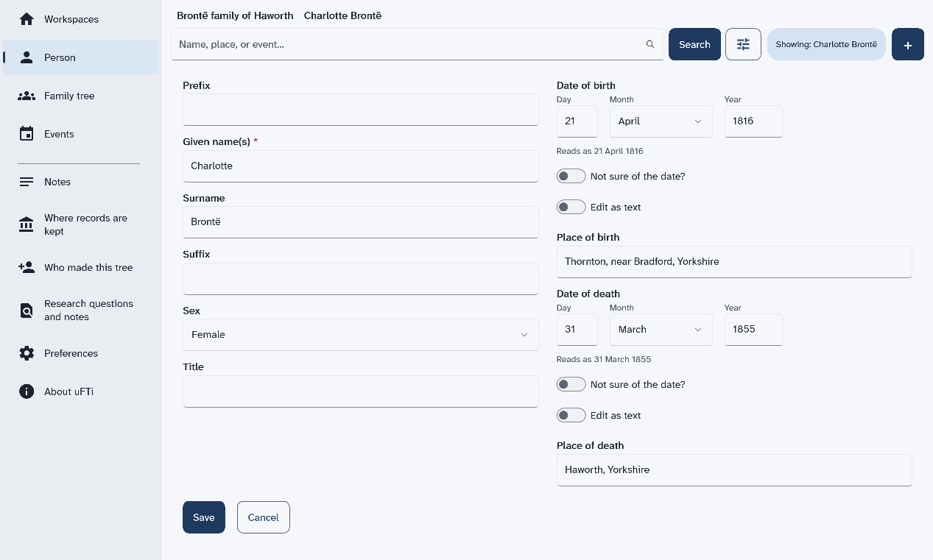The image size is (933, 560).
Task: Click the Brontë family of Haworth breadcrumb
Action: click(x=235, y=15)
